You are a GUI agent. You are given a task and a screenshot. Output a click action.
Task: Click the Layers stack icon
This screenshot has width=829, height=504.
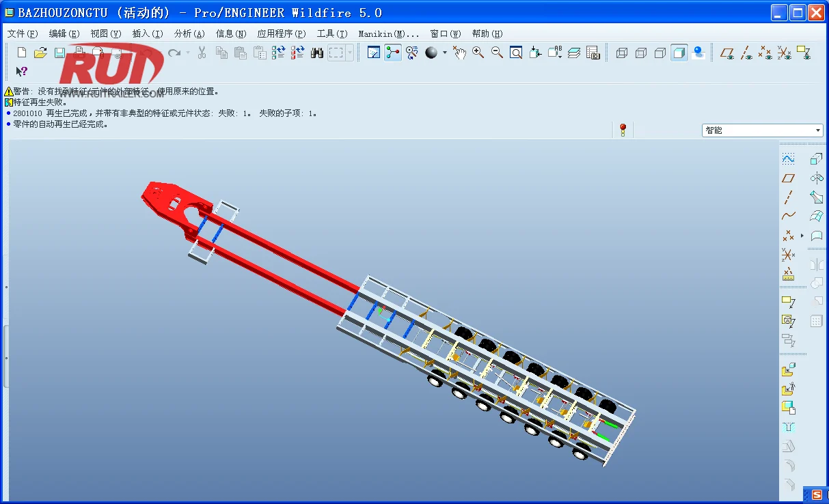574,53
